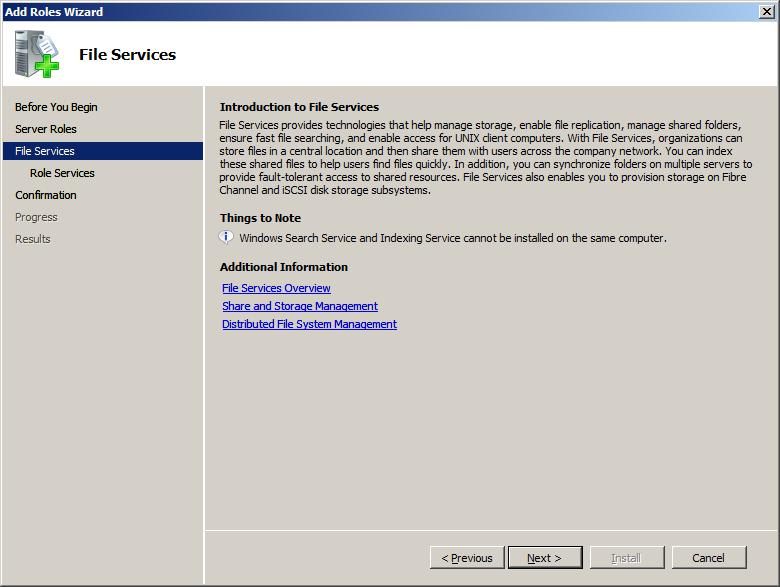Go back with the Previous button

[x=467, y=558]
